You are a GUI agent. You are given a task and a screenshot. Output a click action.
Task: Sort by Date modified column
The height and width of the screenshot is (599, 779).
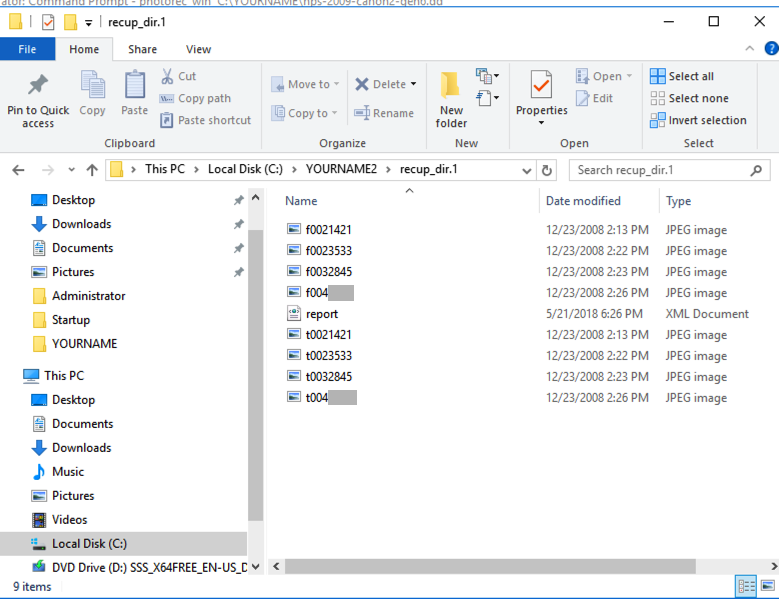(583, 201)
